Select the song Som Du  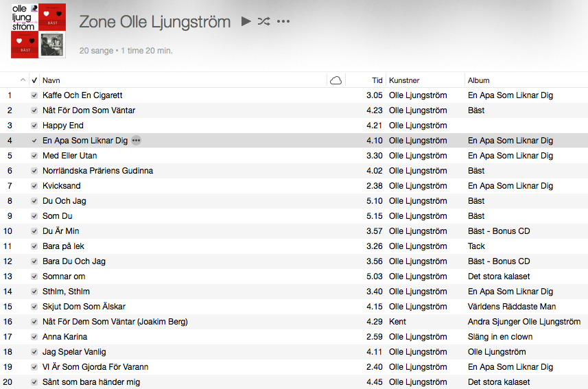pos(57,216)
